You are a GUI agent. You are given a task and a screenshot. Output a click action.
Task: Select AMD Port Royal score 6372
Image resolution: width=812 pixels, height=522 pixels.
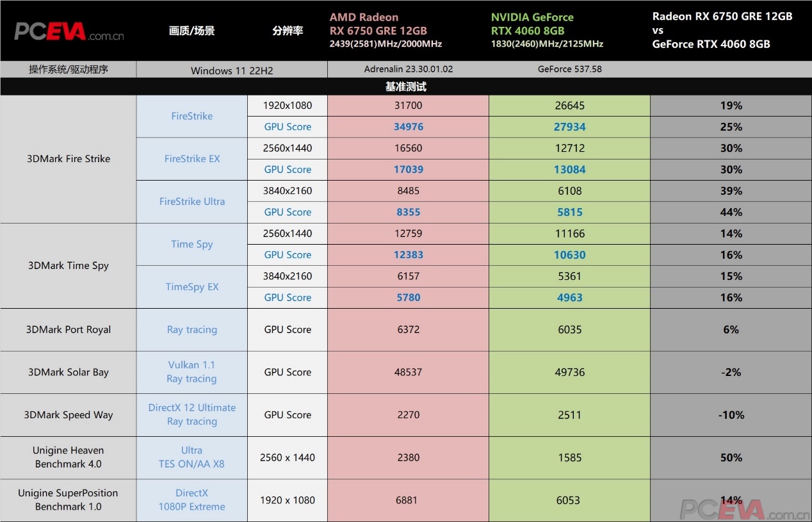pos(409,330)
